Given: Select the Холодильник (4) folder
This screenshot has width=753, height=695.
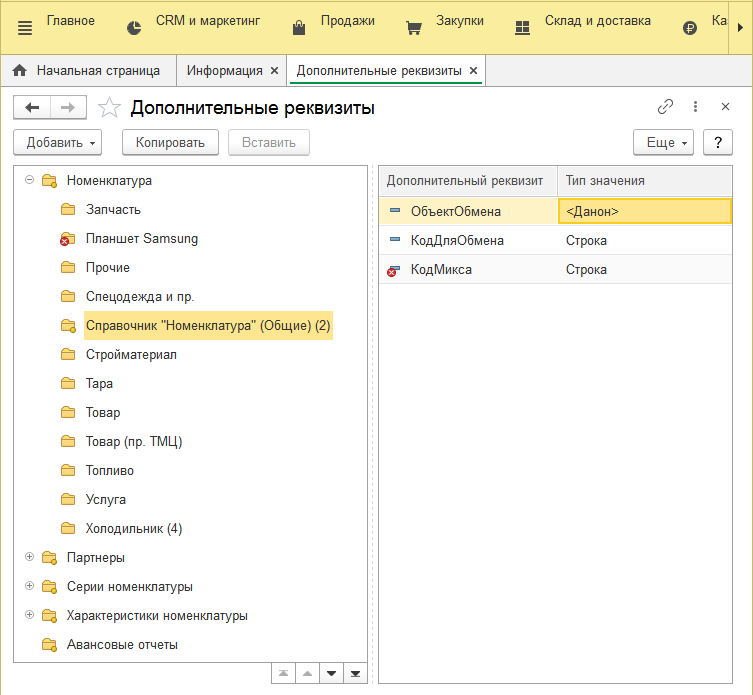Looking at the screenshot, I should 134,529.
